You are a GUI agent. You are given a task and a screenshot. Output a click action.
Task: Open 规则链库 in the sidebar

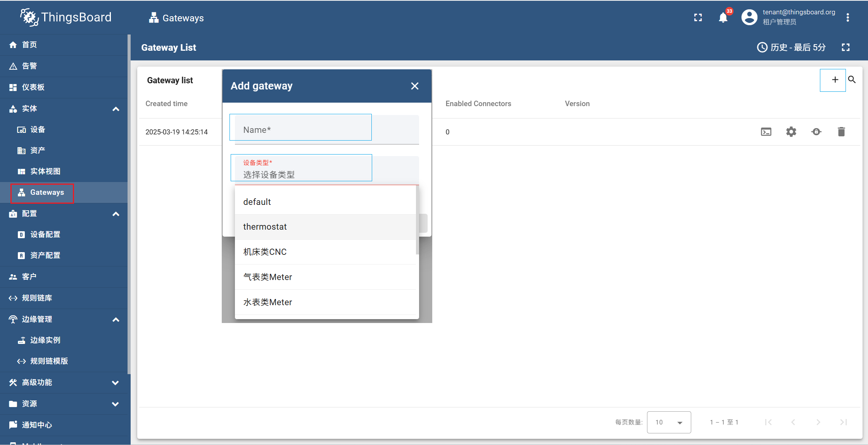(37, 298)
